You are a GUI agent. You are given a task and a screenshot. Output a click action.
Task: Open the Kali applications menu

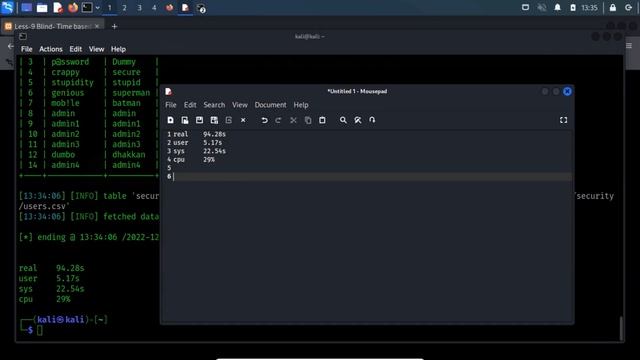pyautogui.click(x=8, y=7)
